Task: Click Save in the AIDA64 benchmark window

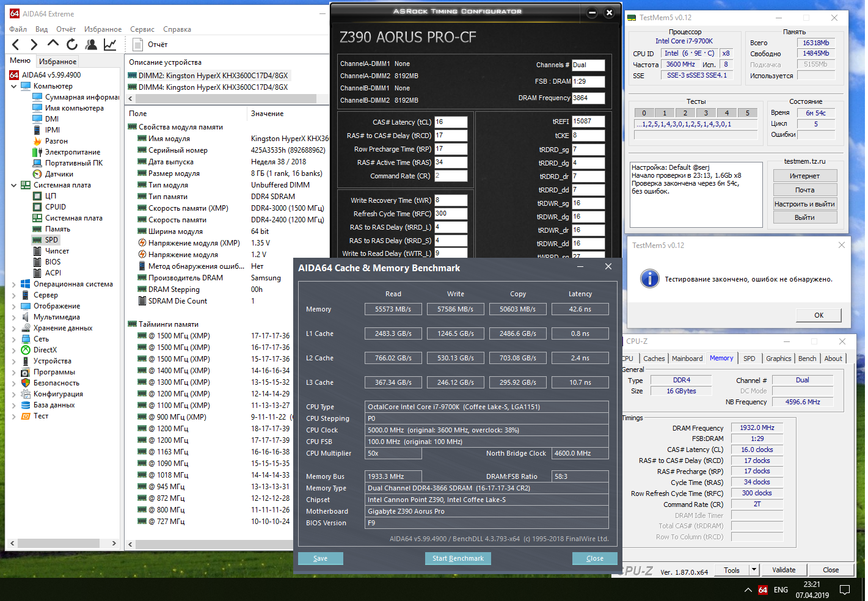Action: click(x=320, y=558)
